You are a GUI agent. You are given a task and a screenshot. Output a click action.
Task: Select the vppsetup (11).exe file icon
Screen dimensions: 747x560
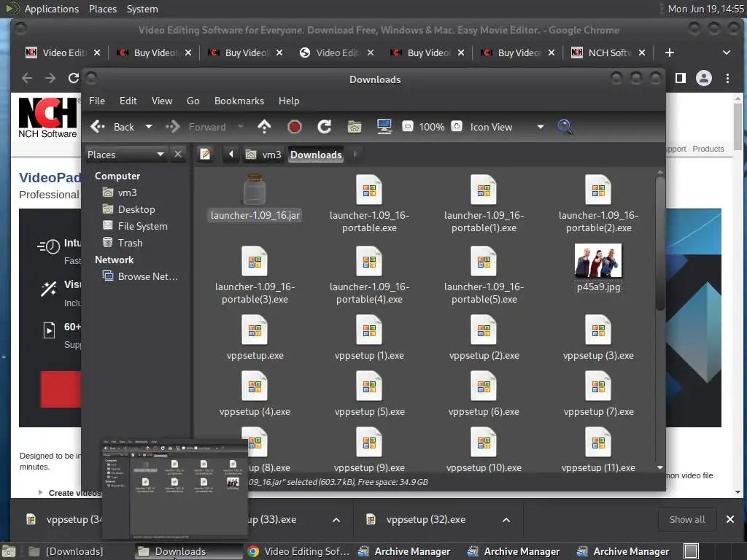point(598,442)
